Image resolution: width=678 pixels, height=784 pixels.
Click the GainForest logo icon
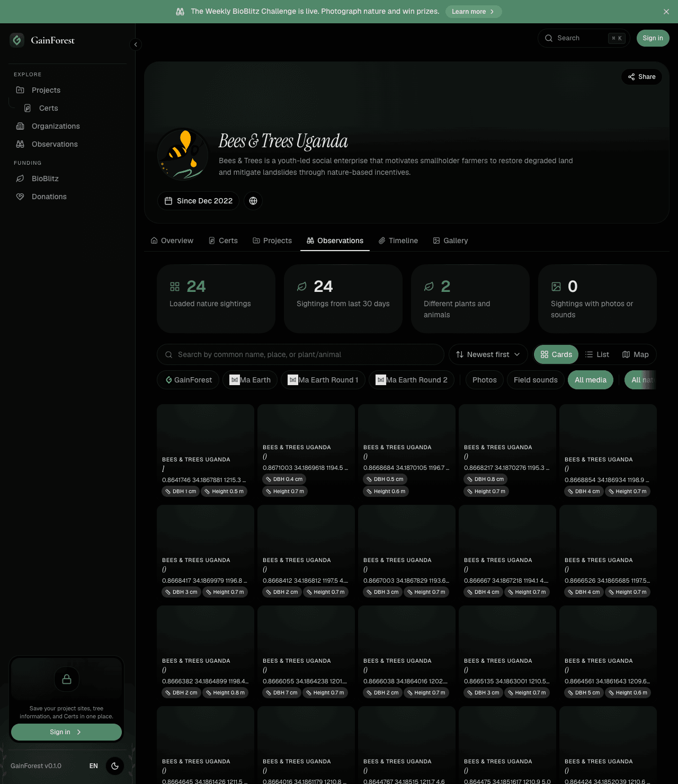(x=17, y=40)
